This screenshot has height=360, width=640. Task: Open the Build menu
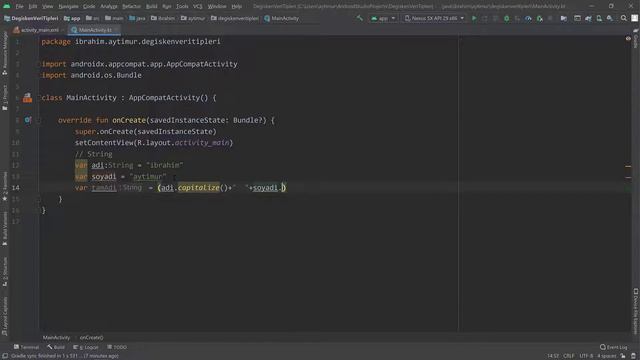point(151,7)
